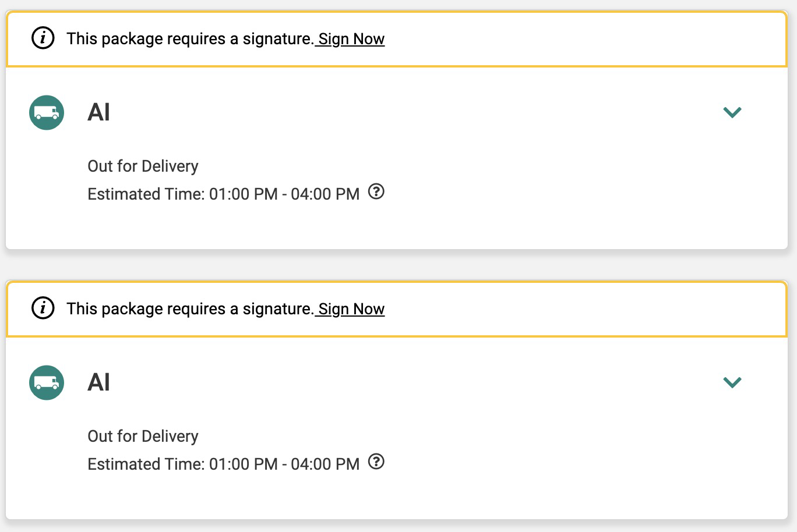Click the truck icon on the top package card
Screen dimensions: 797x532
[x=47, y=112]
